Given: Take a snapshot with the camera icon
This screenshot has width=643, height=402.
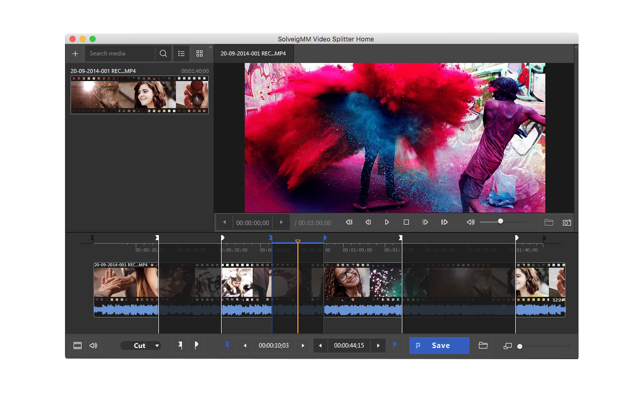Looking at the screenshot, I should pos(566,222).
